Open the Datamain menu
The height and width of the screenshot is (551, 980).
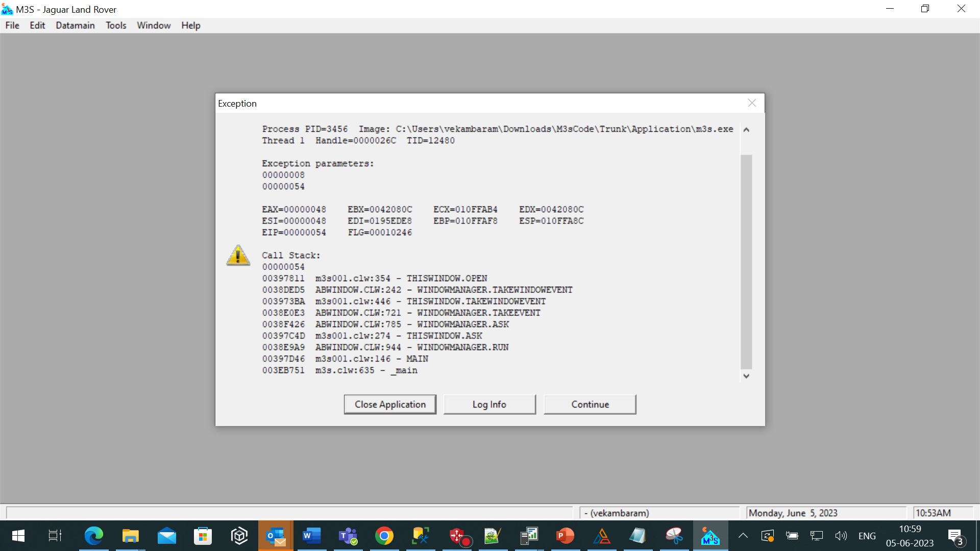tap(75, 26)
